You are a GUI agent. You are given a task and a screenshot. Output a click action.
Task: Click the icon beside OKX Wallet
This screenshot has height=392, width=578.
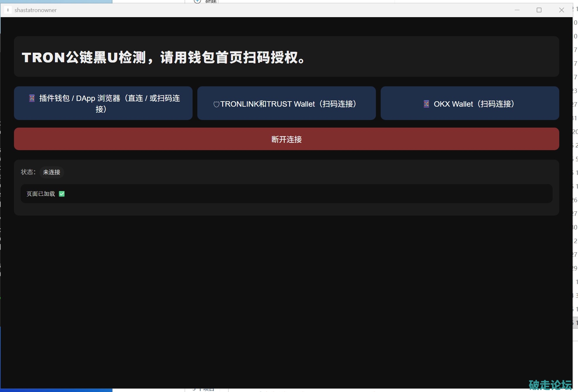pyautogui.click(x=426, y=104)
